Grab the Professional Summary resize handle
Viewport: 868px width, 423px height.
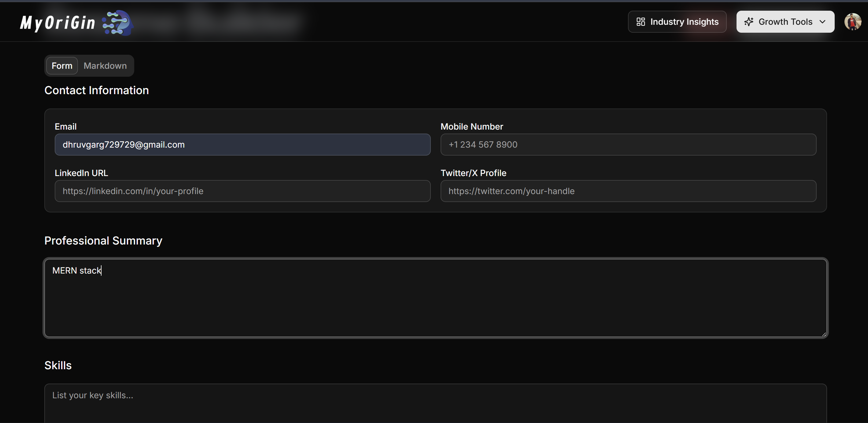click(x=824, y=334)
